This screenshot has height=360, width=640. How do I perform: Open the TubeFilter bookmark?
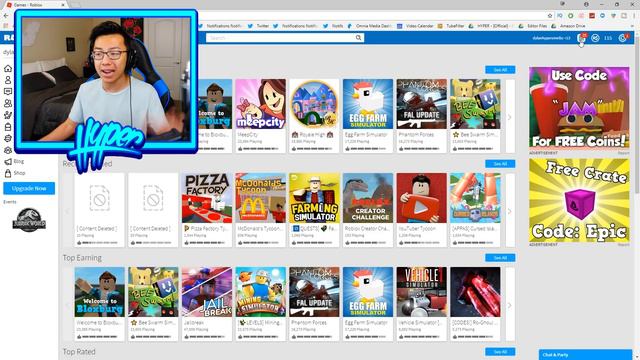451,26
